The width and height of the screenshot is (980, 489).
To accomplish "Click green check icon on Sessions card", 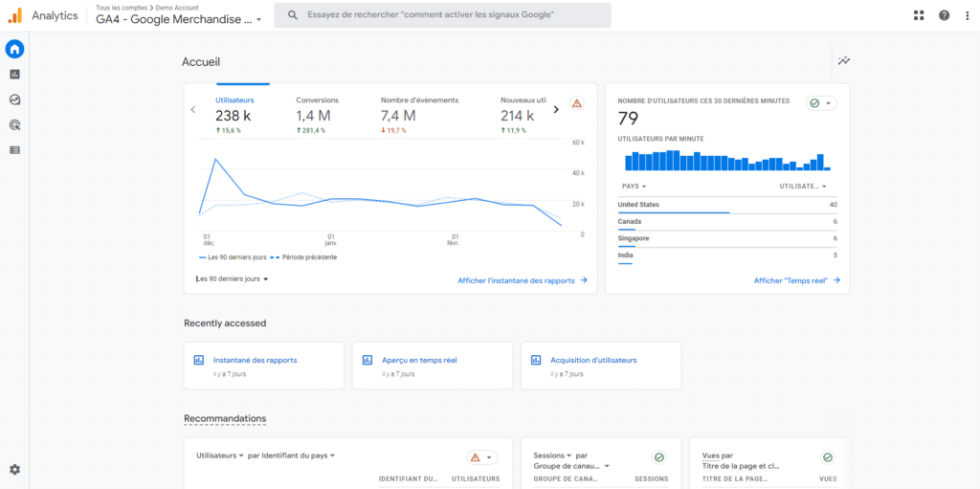I will (x=658, y=457).
